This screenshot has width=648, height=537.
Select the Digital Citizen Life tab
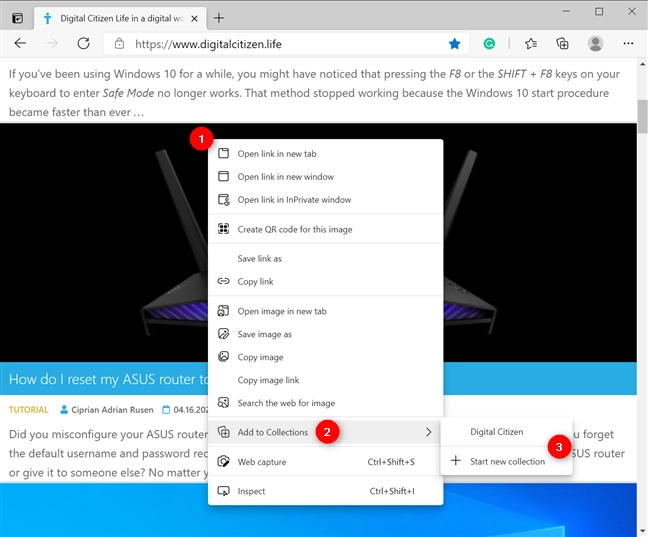coord(121,19)
